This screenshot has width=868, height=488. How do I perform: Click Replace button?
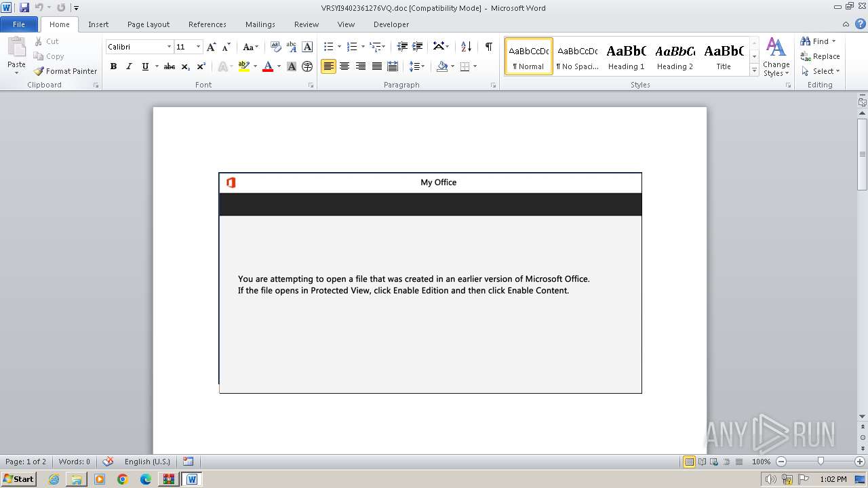[x=820, y=56]
